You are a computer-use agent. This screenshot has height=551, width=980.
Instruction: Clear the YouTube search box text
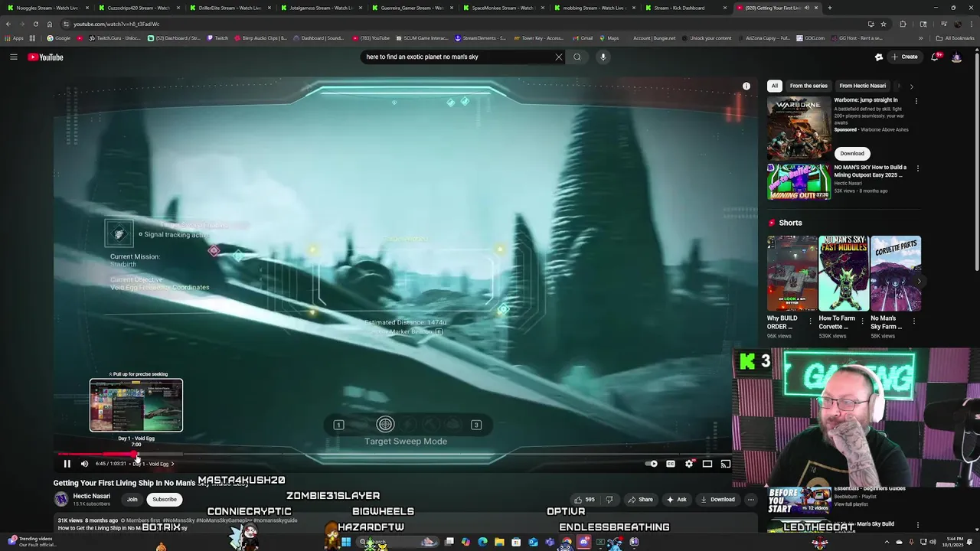pos(559,57)
